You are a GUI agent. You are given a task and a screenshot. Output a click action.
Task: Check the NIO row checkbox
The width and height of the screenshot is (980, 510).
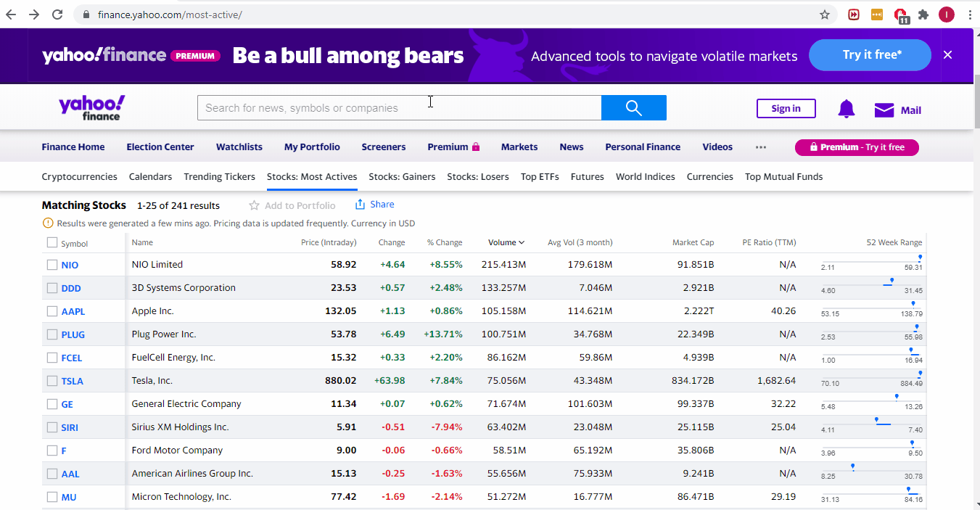(52, 265)
